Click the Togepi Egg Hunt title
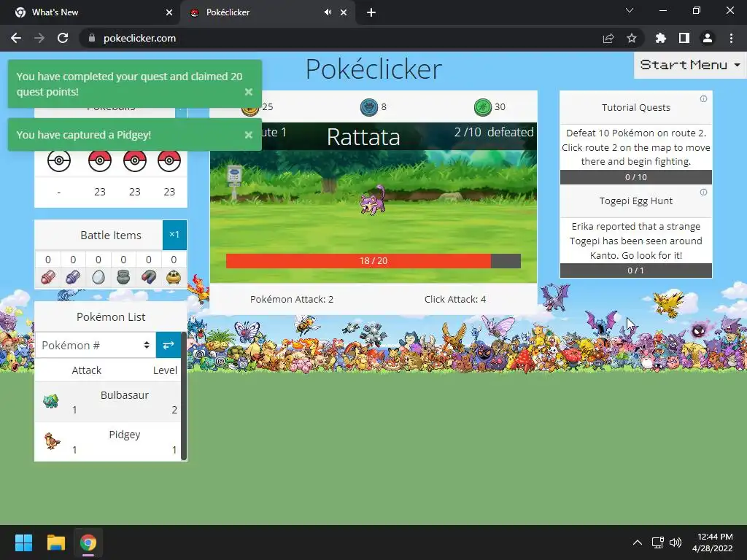Viewport: 747px width, 560px height. coord(635,201)
